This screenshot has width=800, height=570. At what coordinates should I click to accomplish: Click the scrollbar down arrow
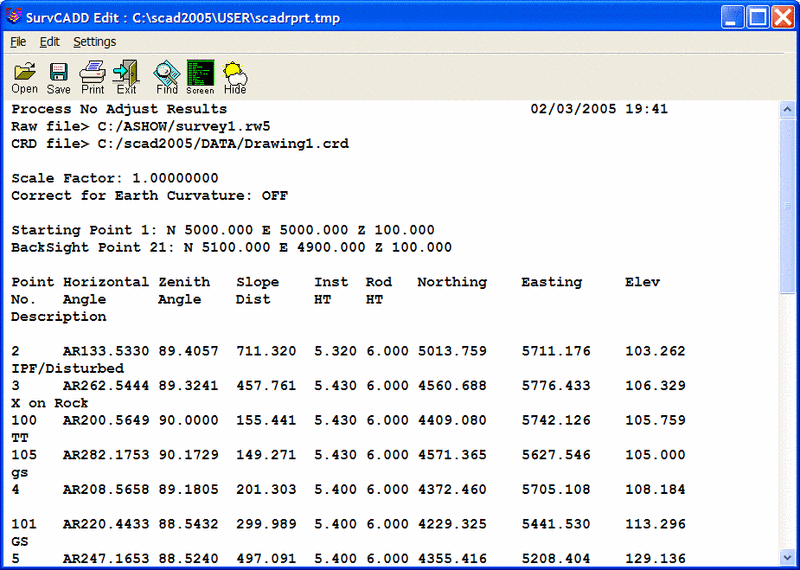point(787,557)
